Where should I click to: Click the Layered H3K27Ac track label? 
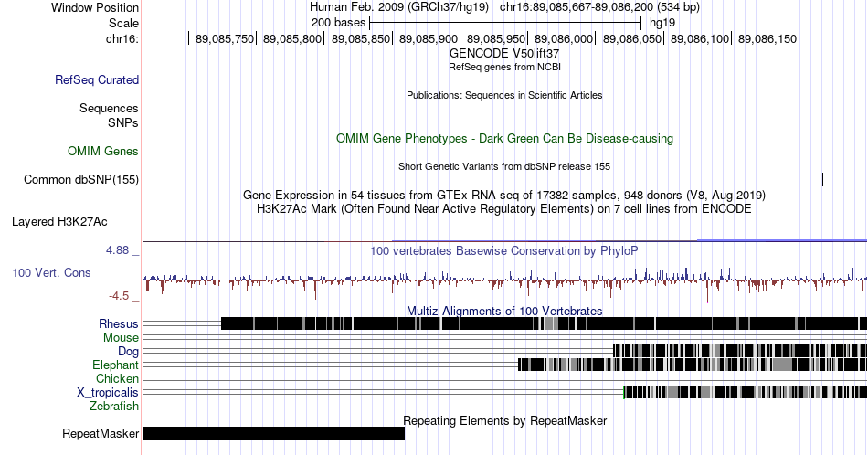click(59, 221)
